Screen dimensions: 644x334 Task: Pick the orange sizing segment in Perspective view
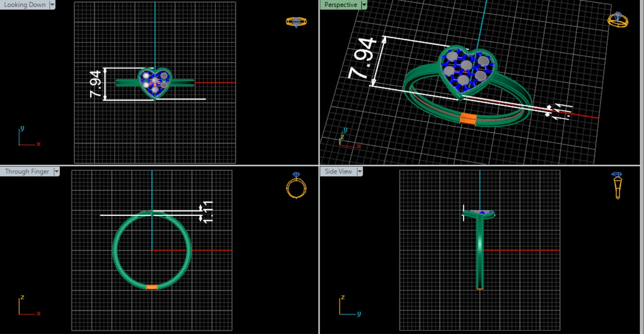tap(468, 118)
